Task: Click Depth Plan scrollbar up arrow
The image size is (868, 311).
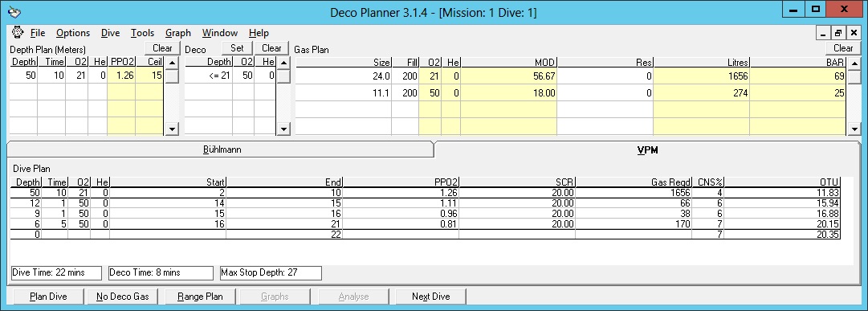Action: (x=172, y=62)
